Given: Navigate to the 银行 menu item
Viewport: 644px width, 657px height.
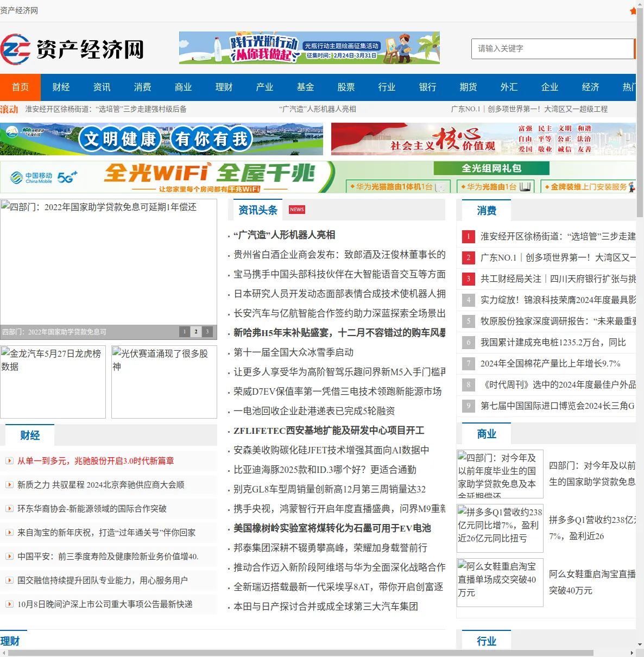Looking at the screenshot, I should tap(427, 87).
